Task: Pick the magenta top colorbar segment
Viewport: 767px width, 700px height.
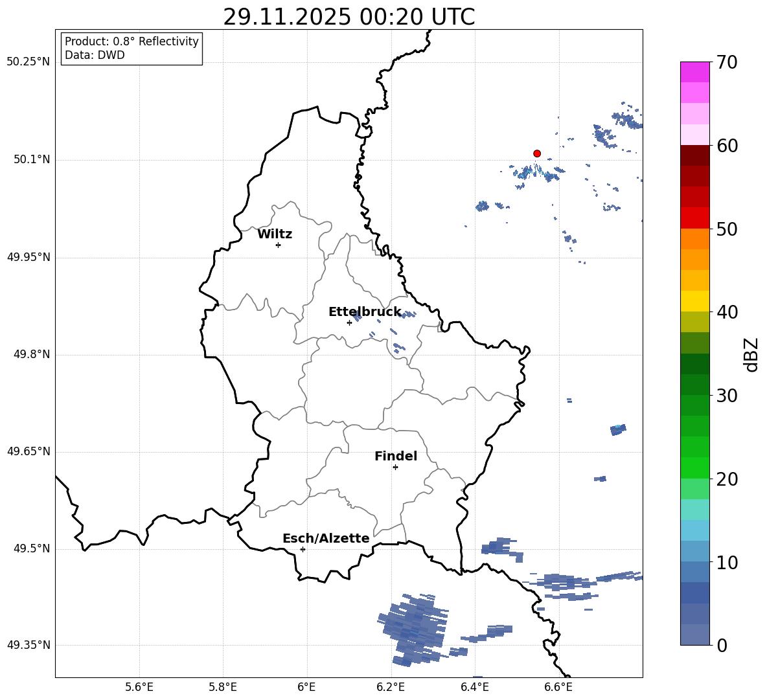Action: tap(695, 73)
